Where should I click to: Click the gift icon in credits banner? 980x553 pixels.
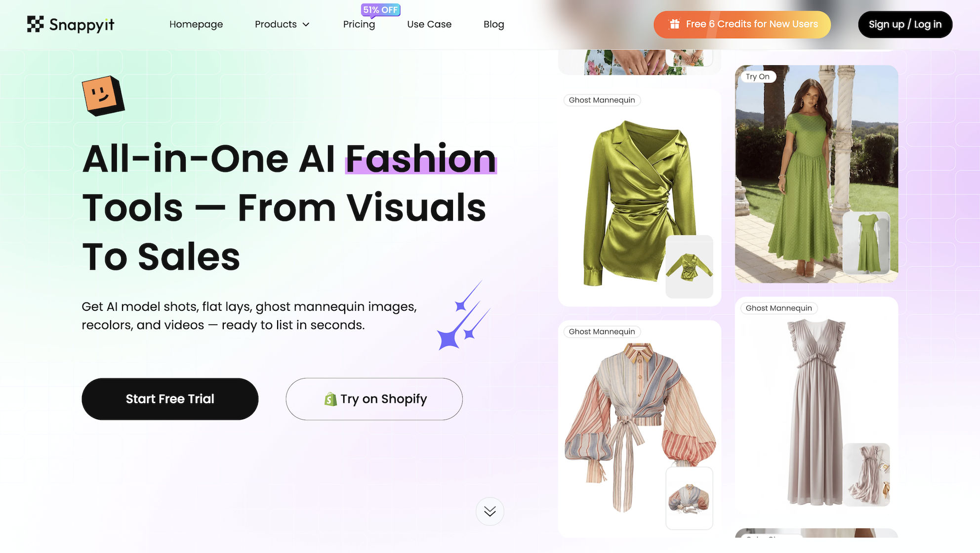point(674,24)
